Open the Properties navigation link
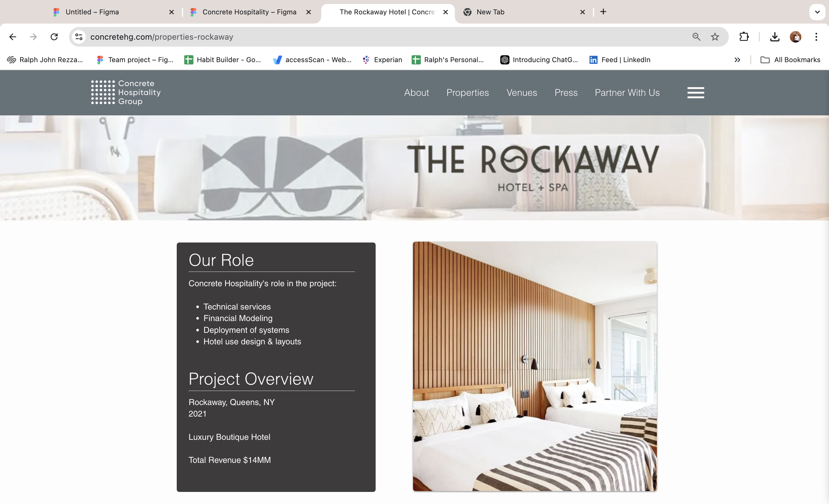 (467, 92)
